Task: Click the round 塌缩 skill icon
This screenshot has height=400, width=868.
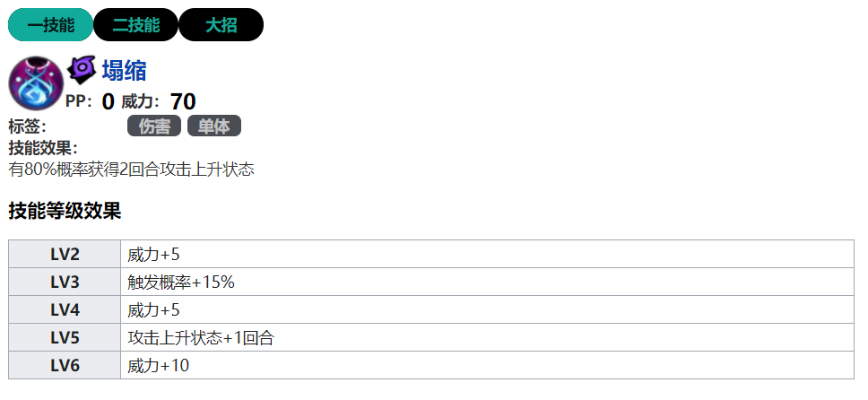Action: (x=35, y=84)
